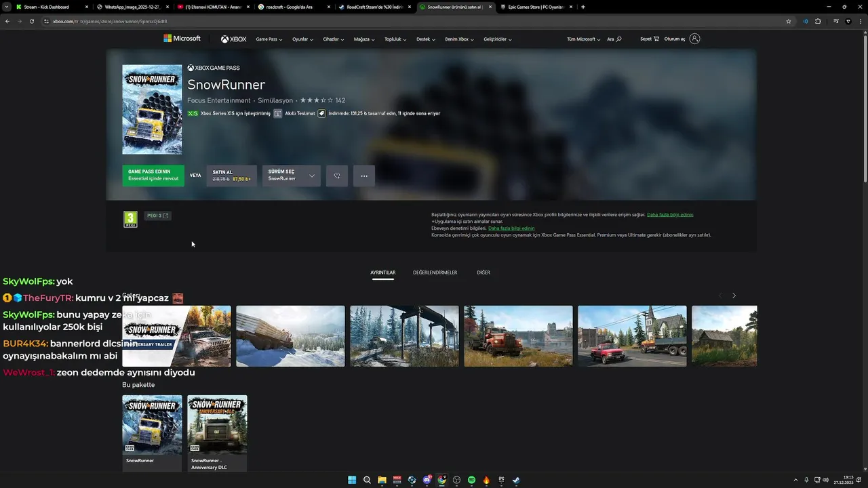Click the Game Pass Edinin button
This screenshot has width=868, height=488.
click(153, 176)
